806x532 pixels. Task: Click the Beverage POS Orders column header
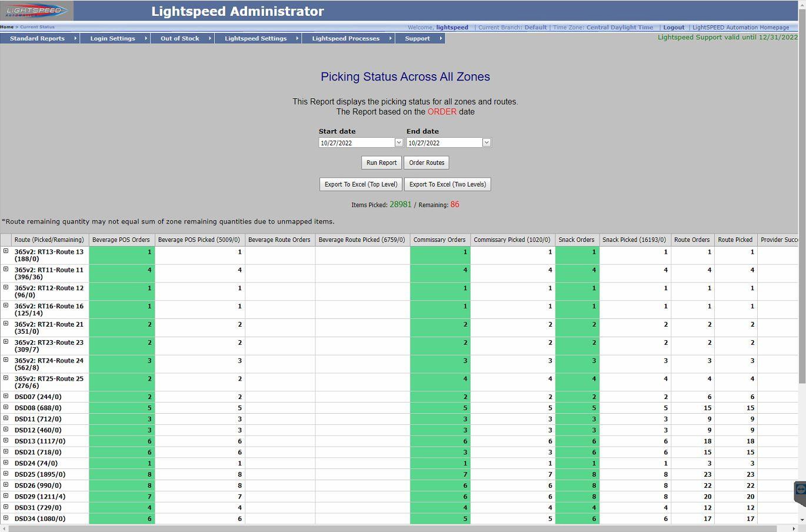[x=121, y=240]
